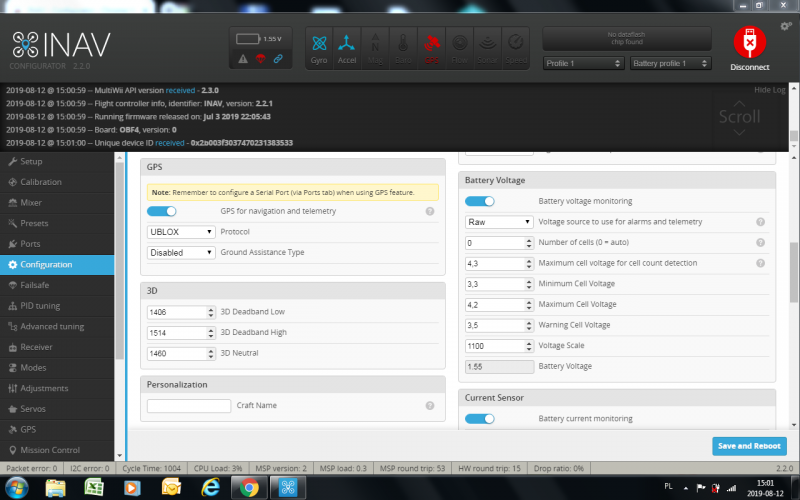Expand the Ground Assistance Type dropdown
The image size is (800, 500).
pyautogui.click(x=181, y=253)
